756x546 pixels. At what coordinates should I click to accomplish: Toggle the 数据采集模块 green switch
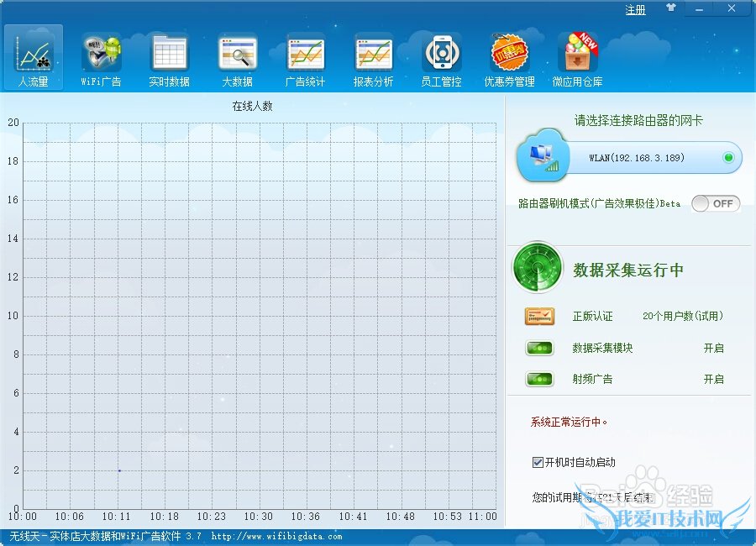click(539, 348)
